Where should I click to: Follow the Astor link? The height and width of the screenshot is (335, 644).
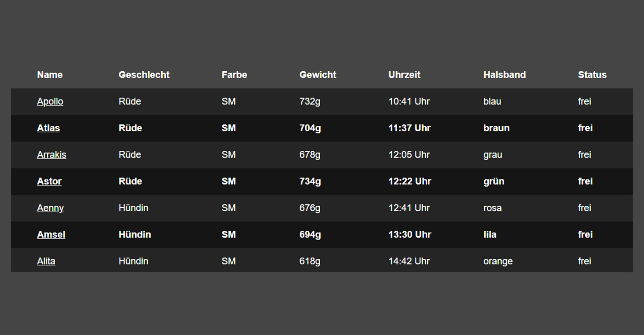coord(49,181)
